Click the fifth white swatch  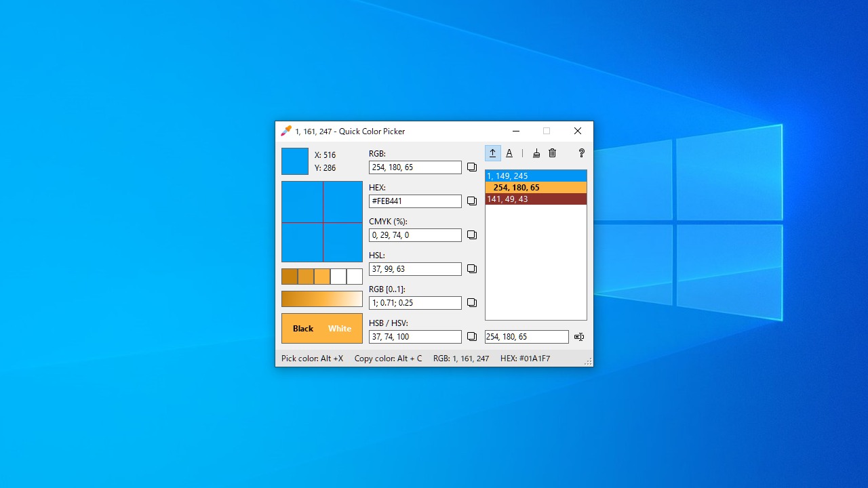[355, 277]
